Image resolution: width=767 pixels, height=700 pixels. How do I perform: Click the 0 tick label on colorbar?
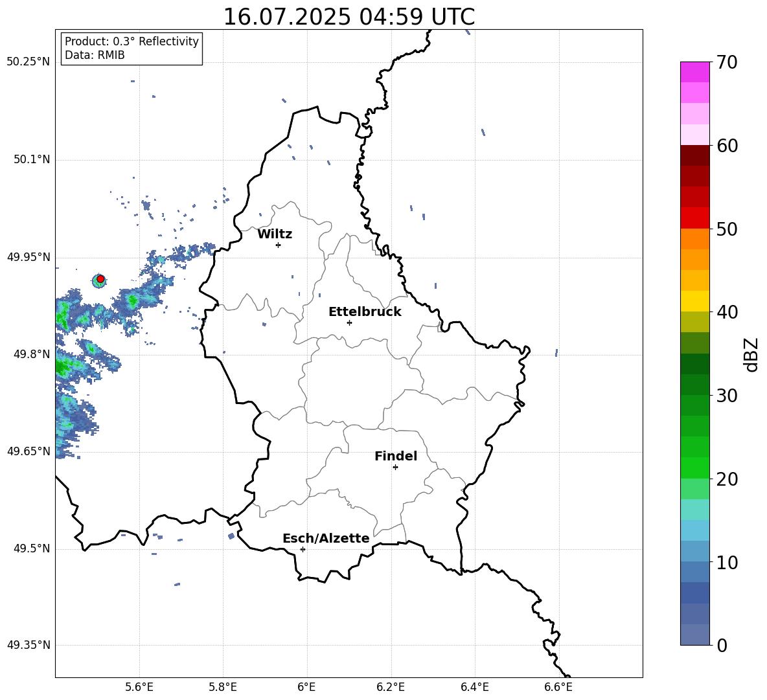pyautogui.click(x=722, y=645)
